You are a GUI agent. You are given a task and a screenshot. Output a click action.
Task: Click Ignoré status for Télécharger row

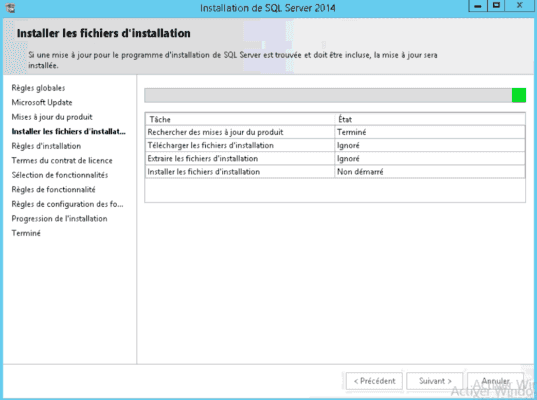[x=429, y=146]
